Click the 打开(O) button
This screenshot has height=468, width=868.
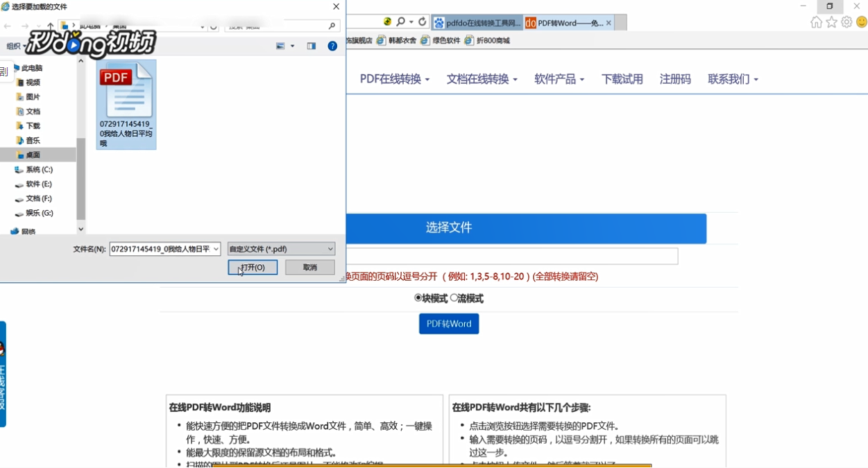(x=253, y=267)
